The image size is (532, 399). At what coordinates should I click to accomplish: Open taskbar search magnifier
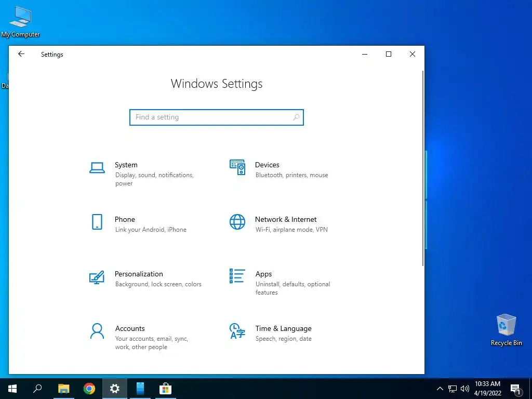(37, 389)
